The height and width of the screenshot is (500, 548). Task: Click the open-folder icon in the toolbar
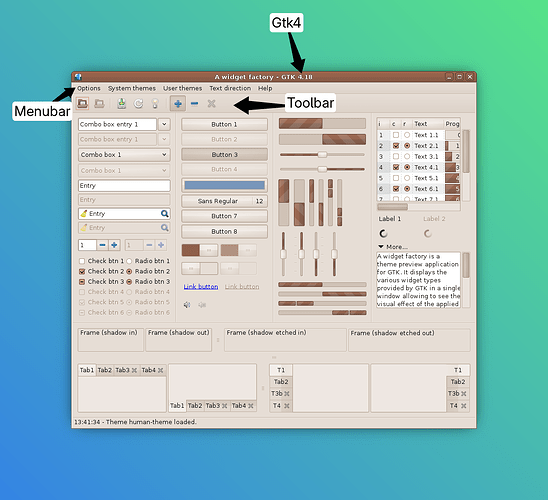click(x=82, y=103)
